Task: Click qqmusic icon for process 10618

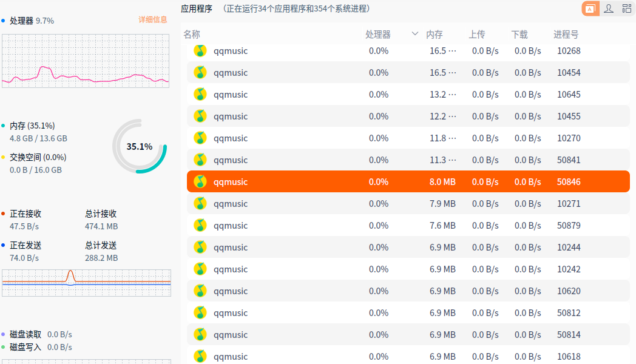Action: pos(200,356)
